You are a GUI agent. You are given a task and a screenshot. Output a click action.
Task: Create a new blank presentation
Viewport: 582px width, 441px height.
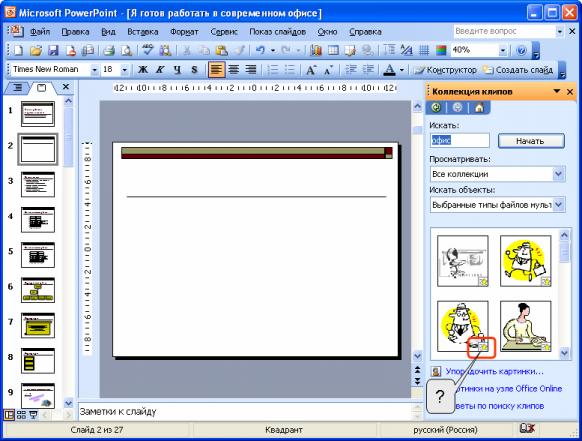(x=18, y=50)
